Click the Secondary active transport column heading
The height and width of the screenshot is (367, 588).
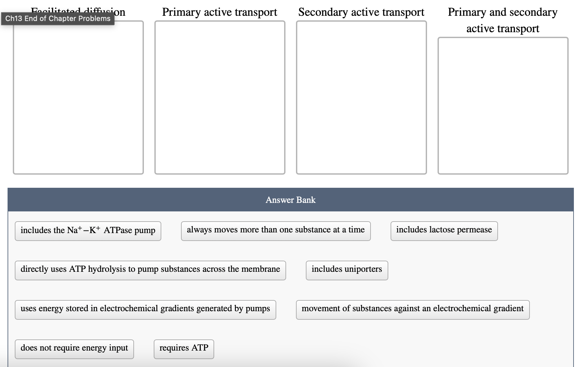click(361, 12)
